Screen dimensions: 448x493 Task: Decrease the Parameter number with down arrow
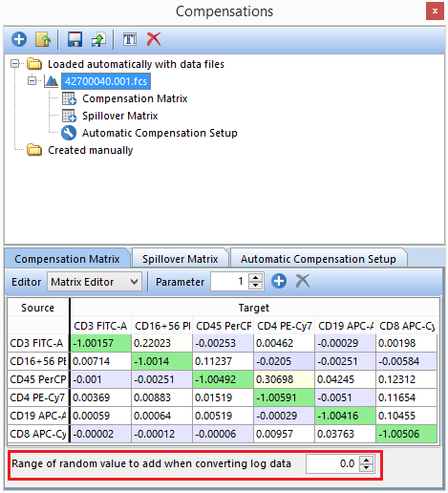[256, 286]
